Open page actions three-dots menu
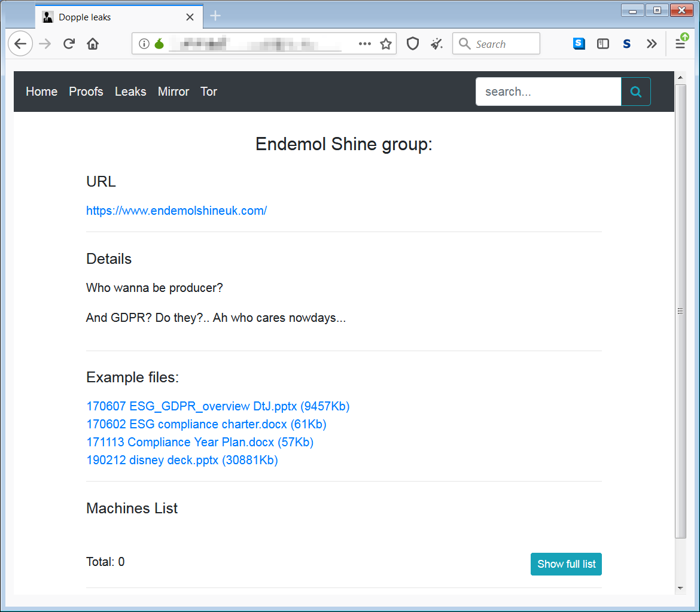 point(365,44)
